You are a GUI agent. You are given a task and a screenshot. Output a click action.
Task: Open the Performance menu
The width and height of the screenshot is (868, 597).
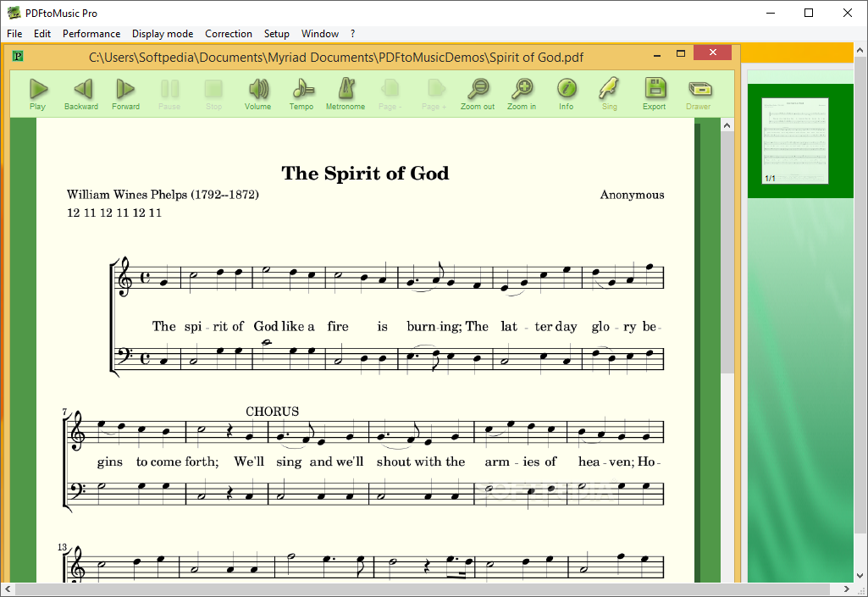[91, 34]
